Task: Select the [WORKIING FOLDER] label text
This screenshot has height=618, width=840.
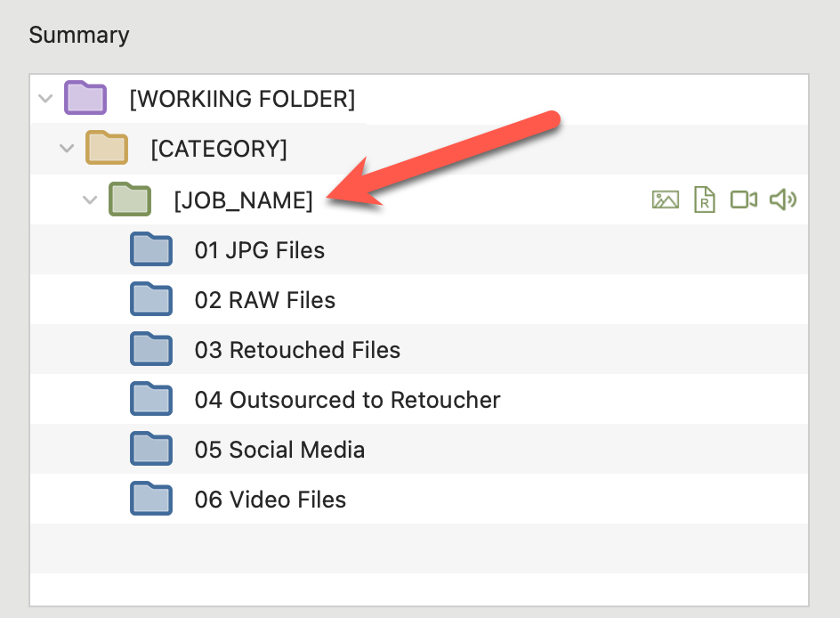Action: pos(242,99)
